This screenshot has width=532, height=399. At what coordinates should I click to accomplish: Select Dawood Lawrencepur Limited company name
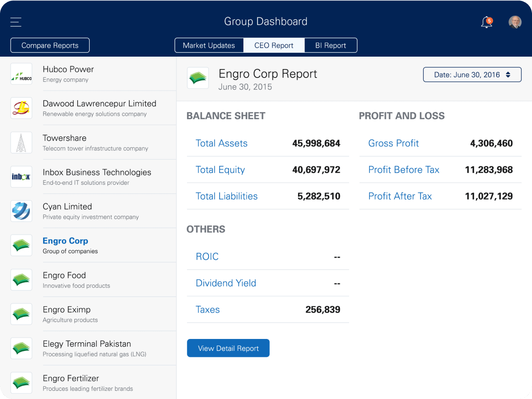click(x=99, y=103)
